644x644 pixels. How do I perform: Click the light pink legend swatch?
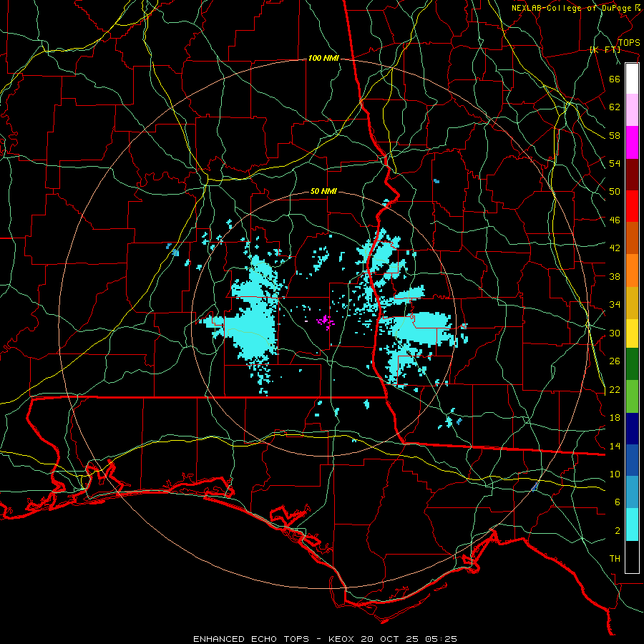click(x=632, y=110)
